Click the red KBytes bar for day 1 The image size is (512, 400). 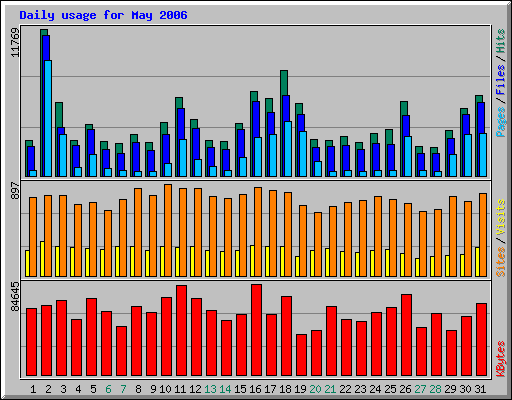(32, 342)
